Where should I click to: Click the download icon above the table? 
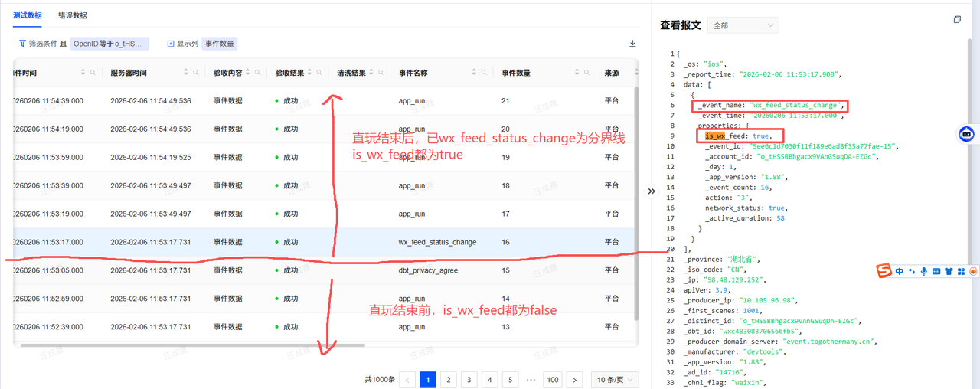(x=632, y=44)
